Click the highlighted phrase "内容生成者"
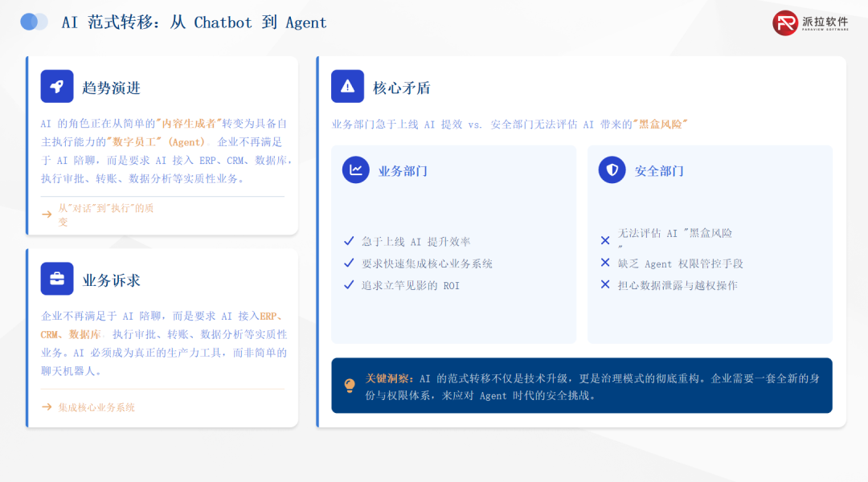This screenshot has width=868, height=482. (x=189, y=124)
